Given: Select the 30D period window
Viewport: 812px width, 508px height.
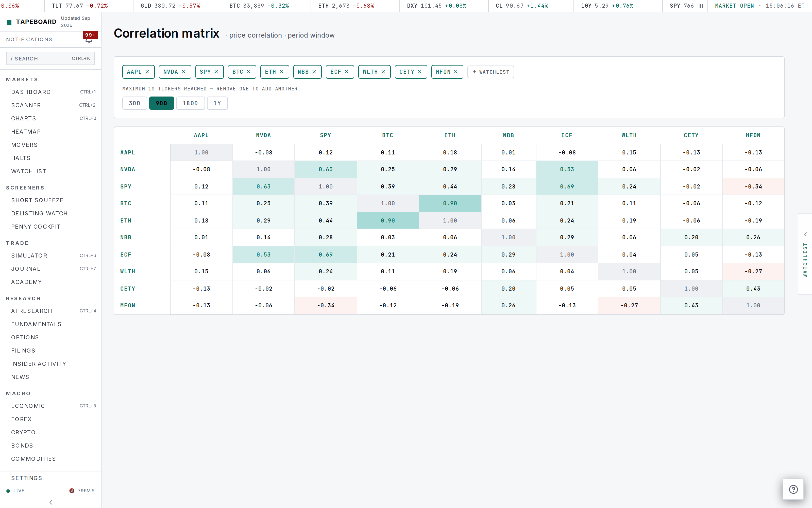Looking at the screenshot, I should (134, 103).
